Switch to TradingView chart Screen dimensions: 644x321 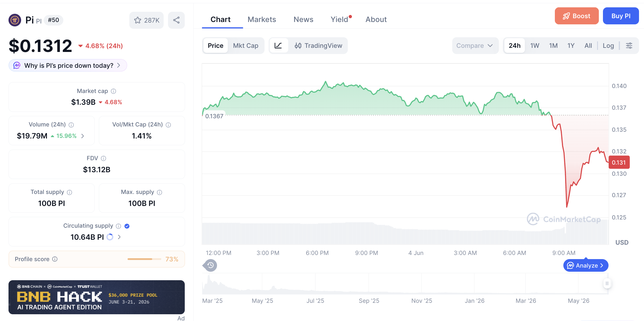coord(318,45)
